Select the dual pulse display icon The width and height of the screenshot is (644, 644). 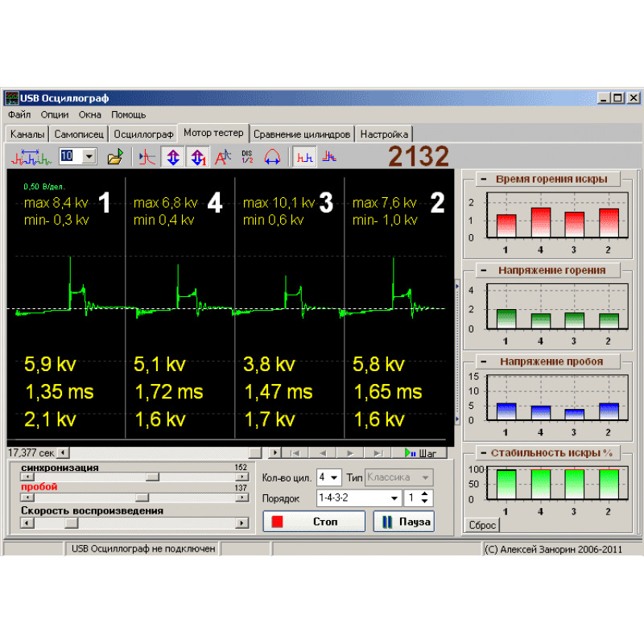click(303, 156)
